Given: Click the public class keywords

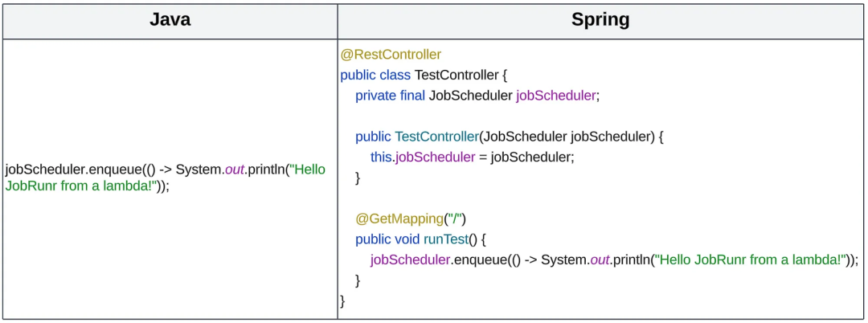Looking at the screenshot, I should 375,75.
